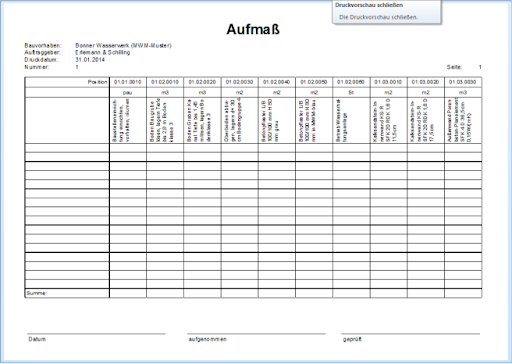Viewport: 512px width, 364px height.
Task: Click the Bonner Wasserwerk project name
Action: (123, 45)
